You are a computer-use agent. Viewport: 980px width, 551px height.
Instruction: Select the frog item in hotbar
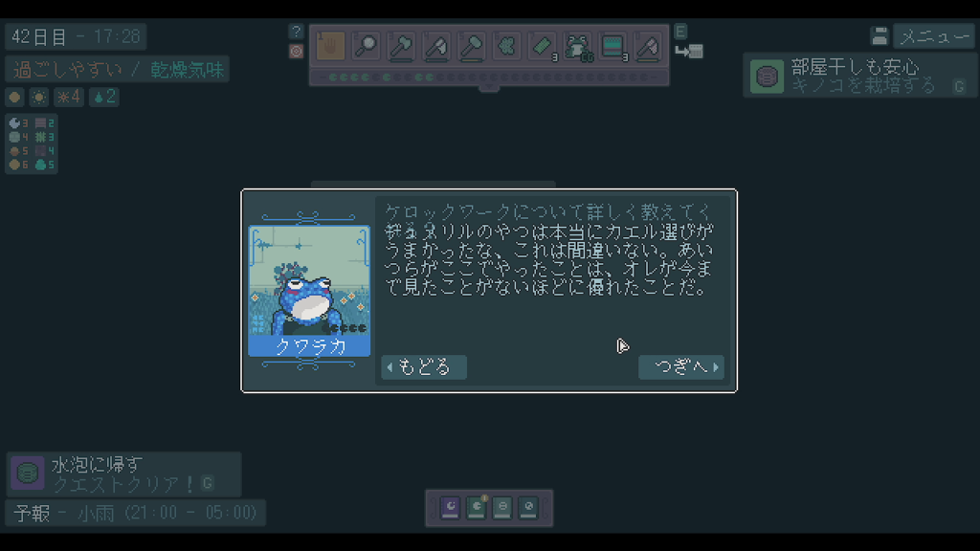click(x=577, y=46)
